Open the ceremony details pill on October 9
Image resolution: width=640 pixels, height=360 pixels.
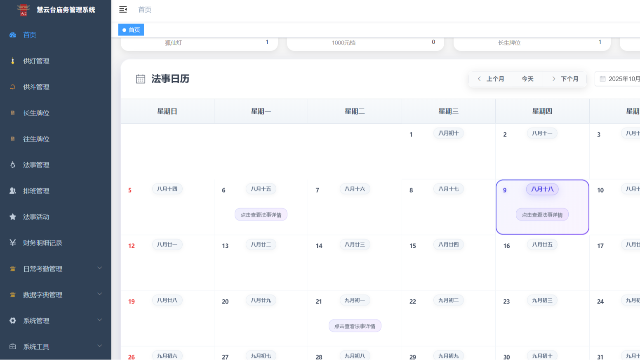[542, 215]
